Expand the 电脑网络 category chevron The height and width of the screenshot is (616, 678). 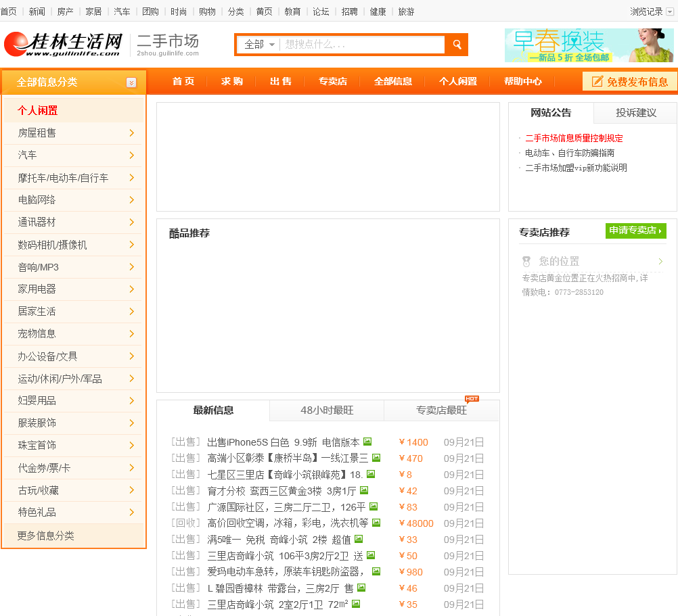pyautogui.click(x=132, y=200)
